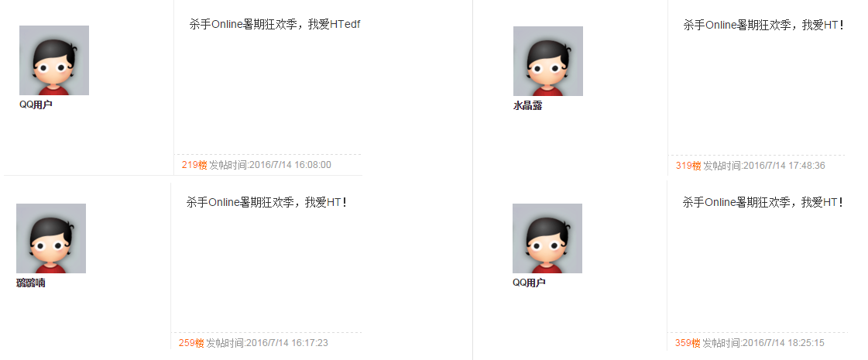The width and height of the screenshot is (868, 360).
Task: Open the 359楼 floor link
Action: (x=688, y=343)
